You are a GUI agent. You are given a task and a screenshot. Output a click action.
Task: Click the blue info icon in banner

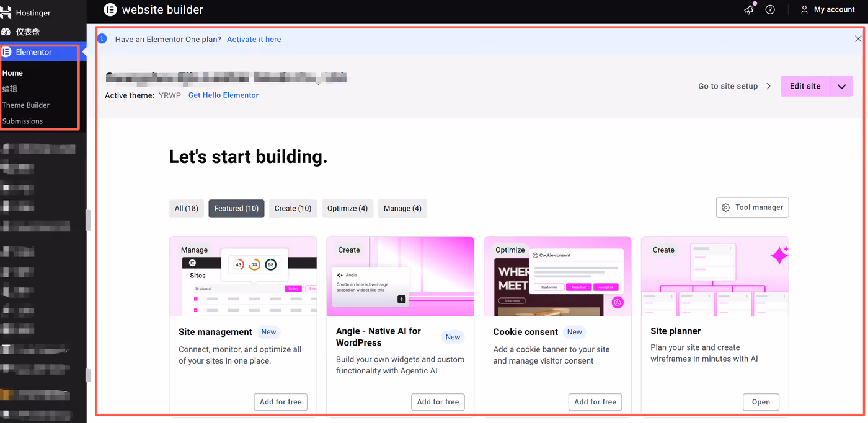(x=103, y=39)
